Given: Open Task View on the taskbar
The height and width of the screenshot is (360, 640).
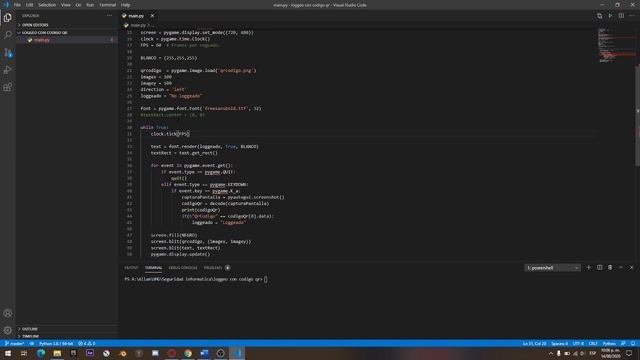Looking at the screenshot, I should click(x=24, y=353).
